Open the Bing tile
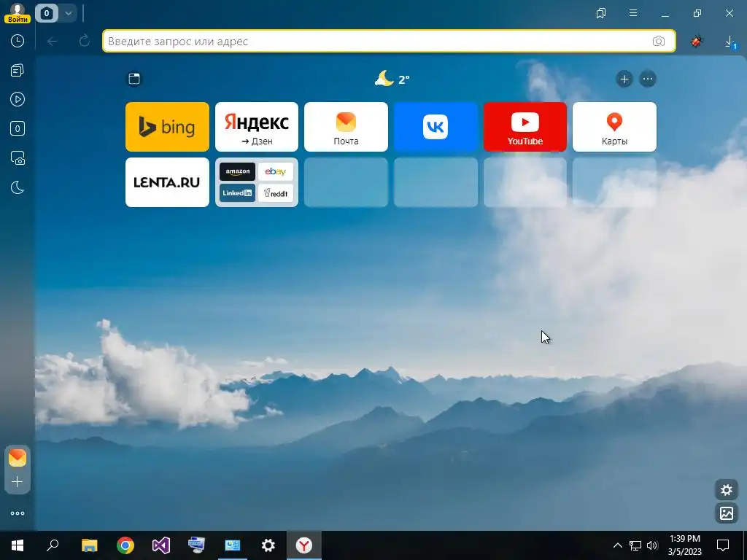The width and height of the screenshot is (747, 560). click(x=167, y=127)
